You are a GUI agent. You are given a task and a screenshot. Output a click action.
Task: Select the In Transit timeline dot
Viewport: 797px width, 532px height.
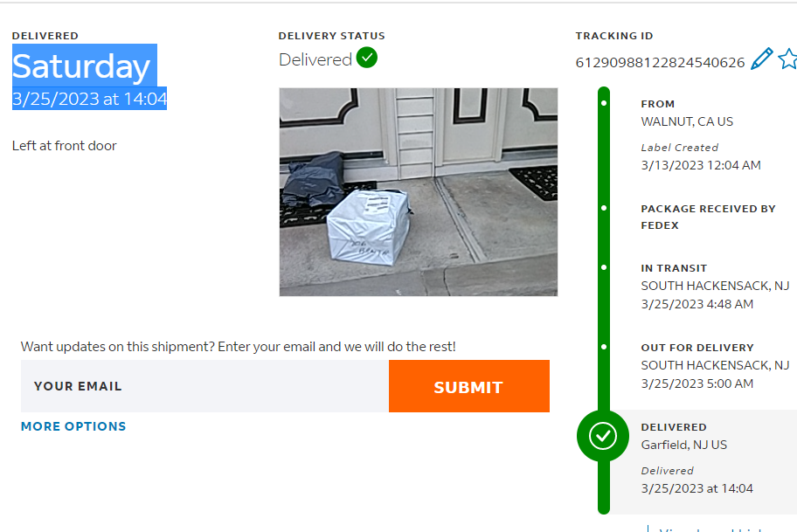click(x=604, y=267)
